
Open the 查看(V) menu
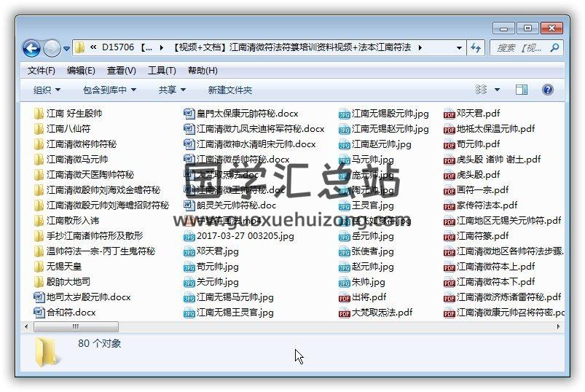coord(121,71)
